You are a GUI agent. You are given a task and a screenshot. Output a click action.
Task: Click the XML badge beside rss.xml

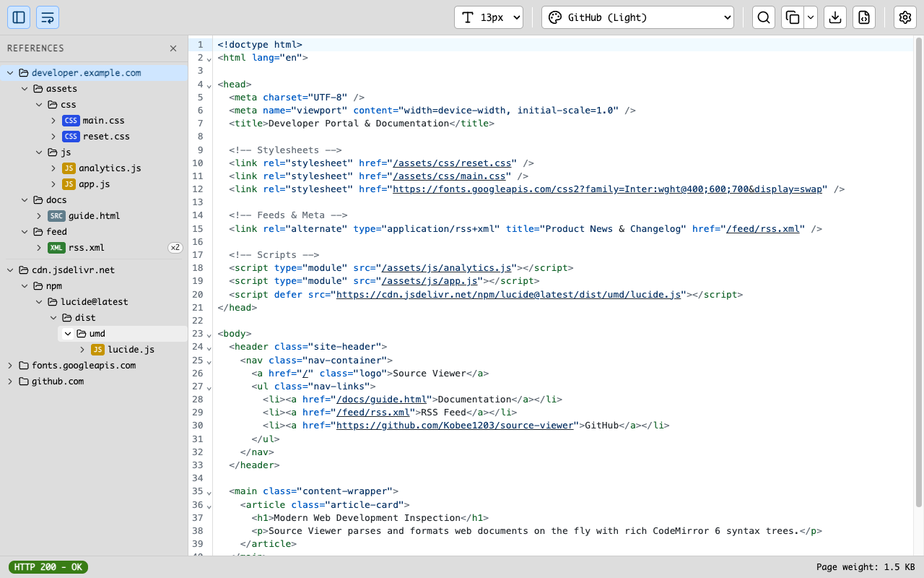[x=56, y=248]
